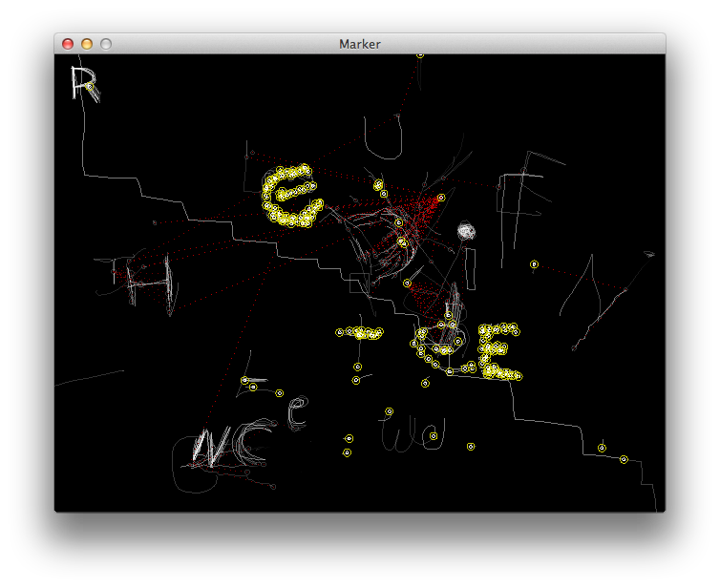Minimize the Marker window
Screen dimensions: 720x588
(87, 44)
